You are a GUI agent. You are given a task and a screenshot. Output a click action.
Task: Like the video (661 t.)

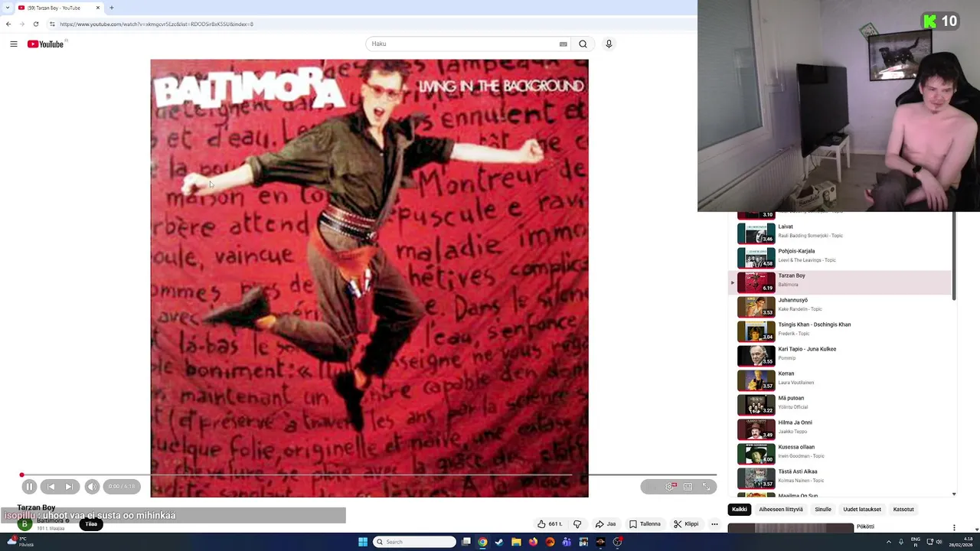[x=550, y=524]
